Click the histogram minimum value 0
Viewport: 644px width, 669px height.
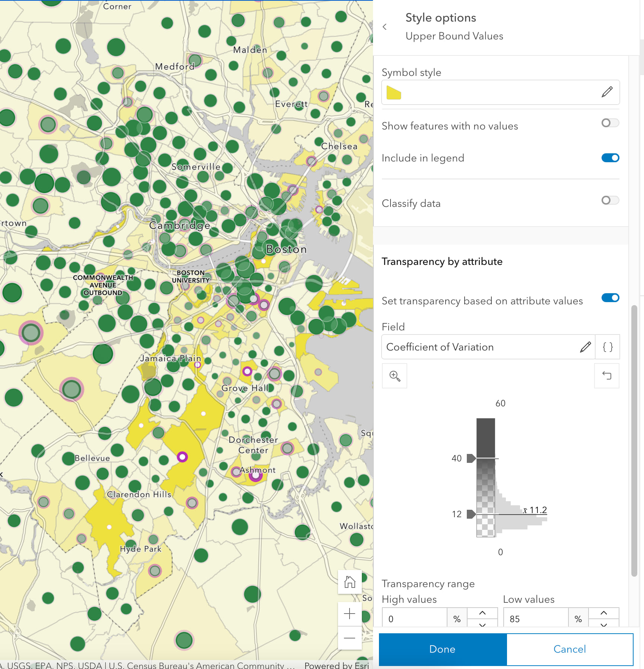point(501,552)
